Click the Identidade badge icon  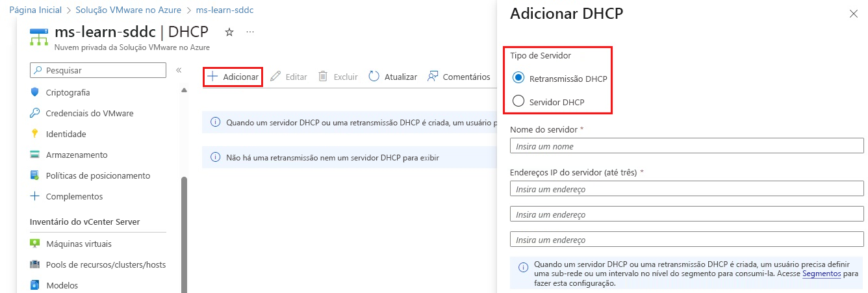tap(35, 134)
